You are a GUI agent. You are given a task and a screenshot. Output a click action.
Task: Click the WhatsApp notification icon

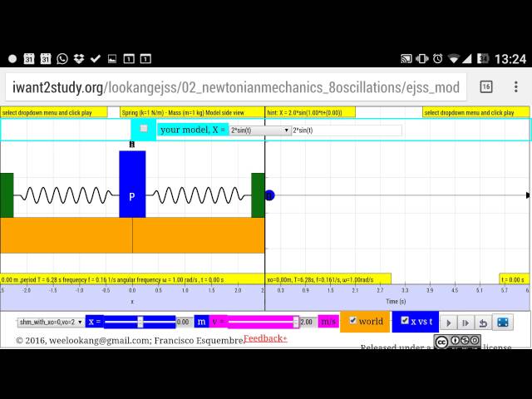coord(62,59)
